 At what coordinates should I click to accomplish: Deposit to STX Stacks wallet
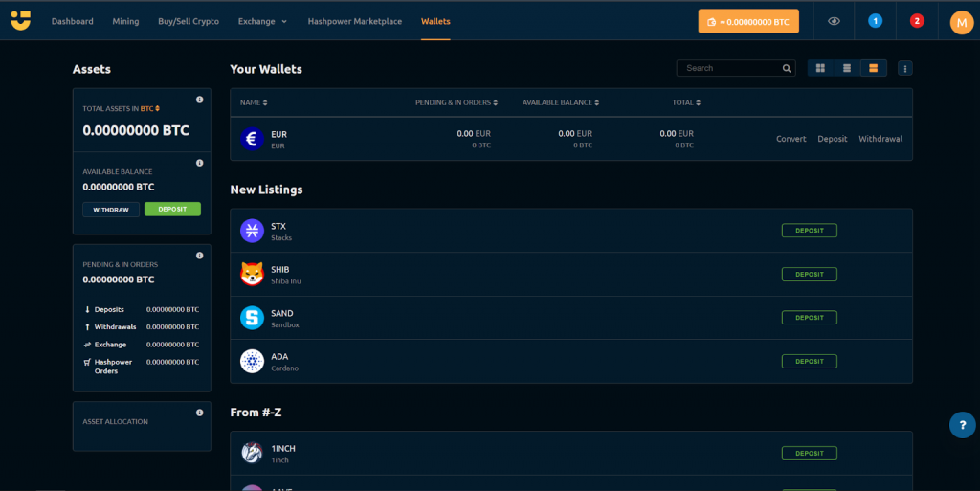pyautogui.click(x=810, y=231)
